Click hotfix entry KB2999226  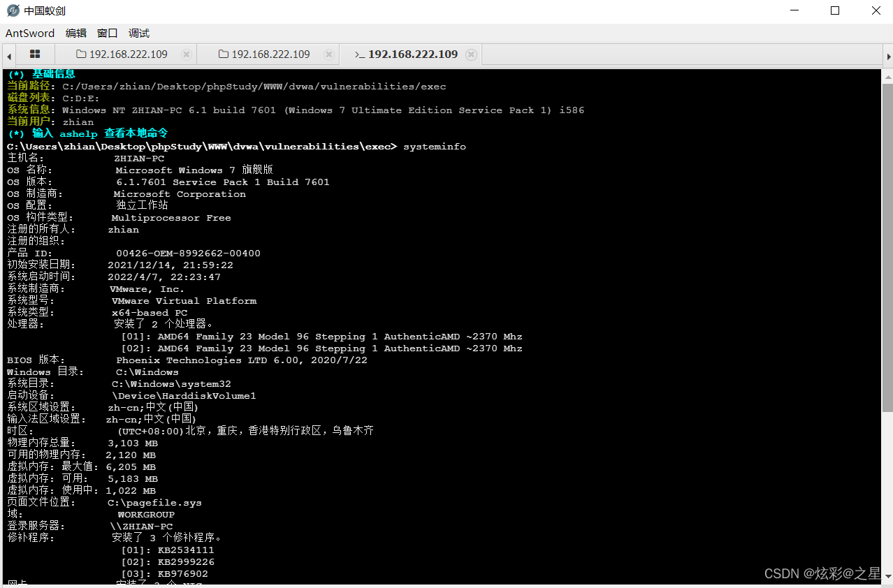click(168, 562)
